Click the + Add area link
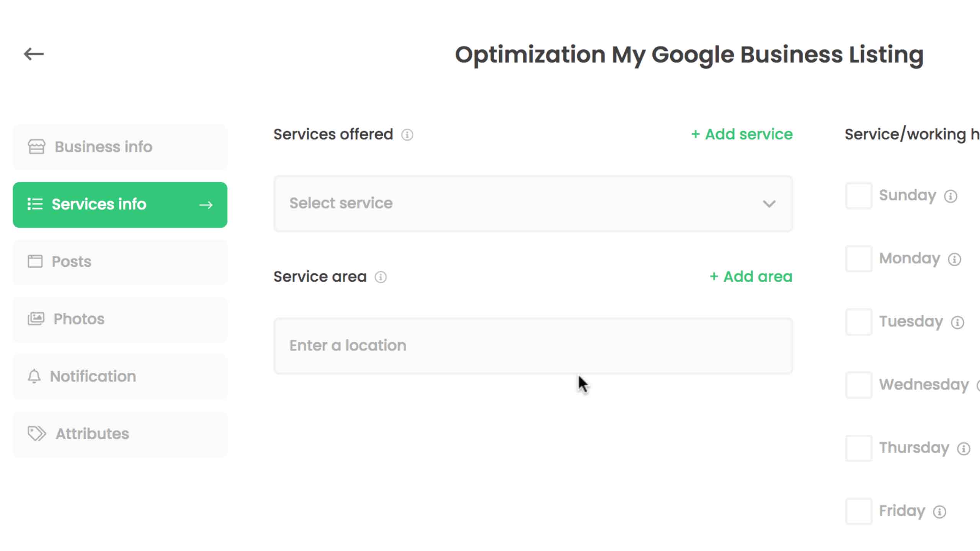This screenshot has height=551, width=980. point(751,277)
